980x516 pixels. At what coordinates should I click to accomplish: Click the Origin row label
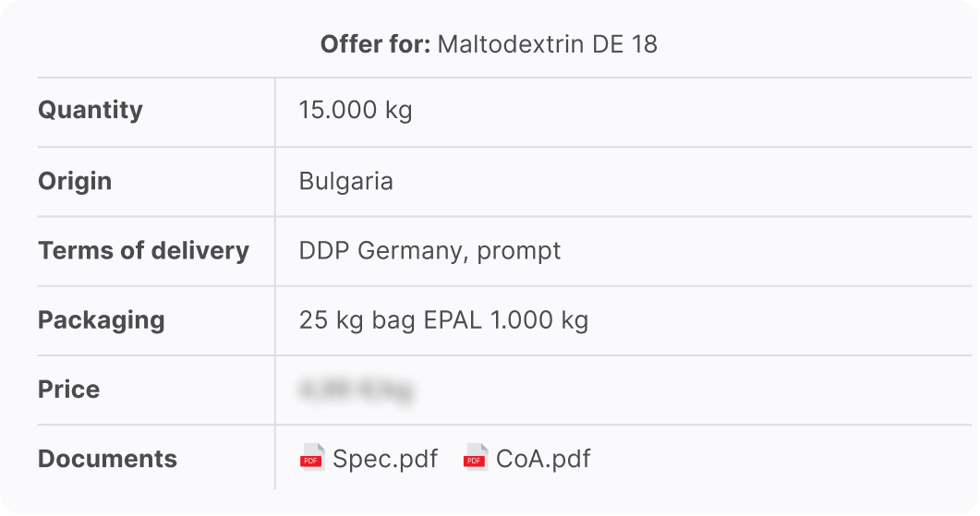75,181
